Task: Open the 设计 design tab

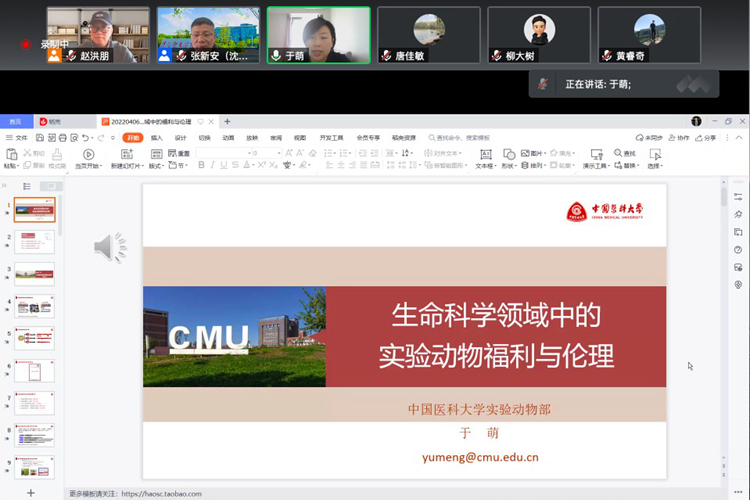Action: tap(181, 137)
